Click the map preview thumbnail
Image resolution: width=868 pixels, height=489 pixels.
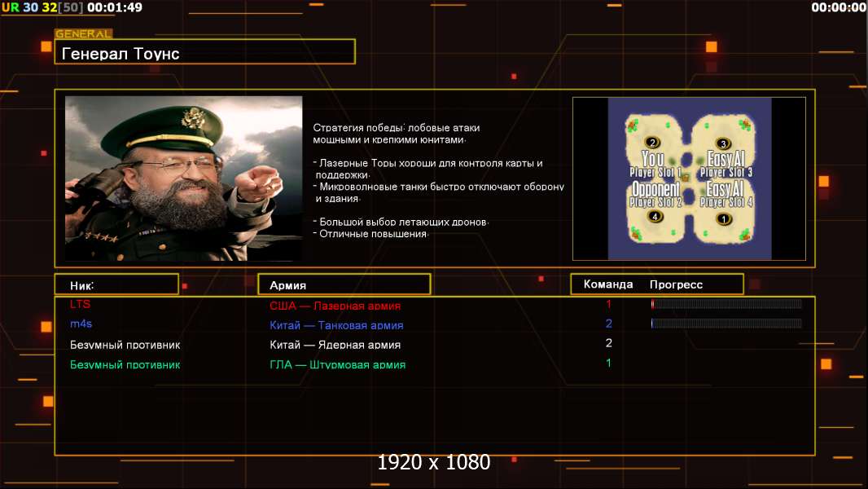(689, 178)
